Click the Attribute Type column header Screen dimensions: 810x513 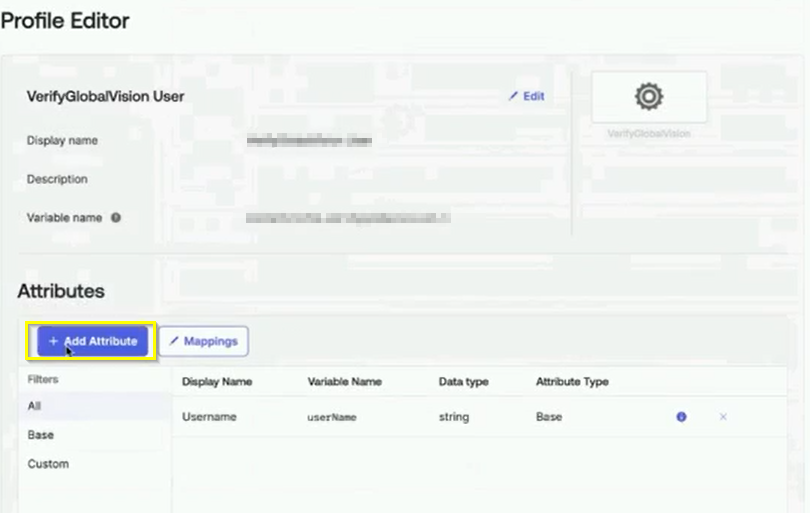point(572,382)
